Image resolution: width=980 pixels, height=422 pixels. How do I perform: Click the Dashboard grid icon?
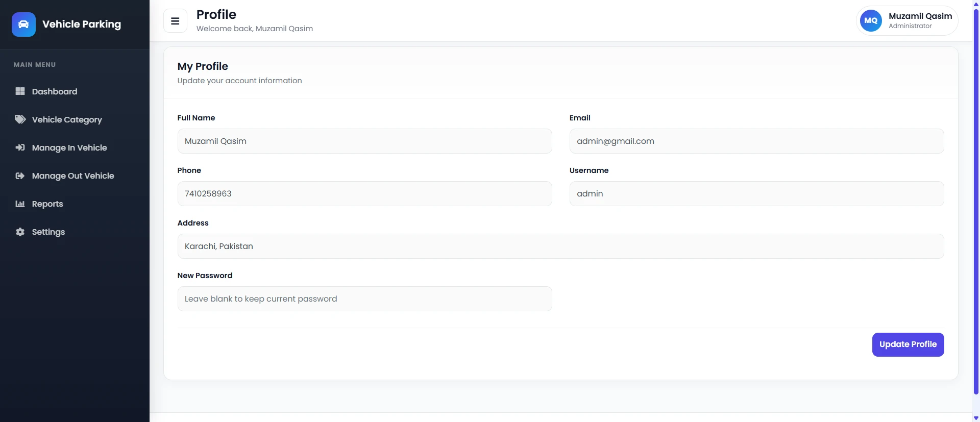click(20, 91)
